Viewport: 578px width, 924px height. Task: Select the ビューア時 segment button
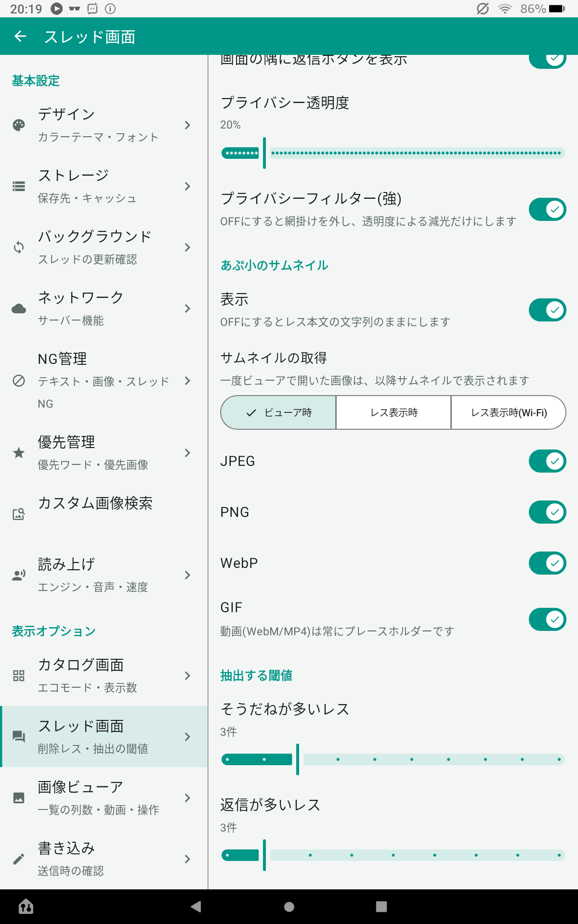point(278,412)
